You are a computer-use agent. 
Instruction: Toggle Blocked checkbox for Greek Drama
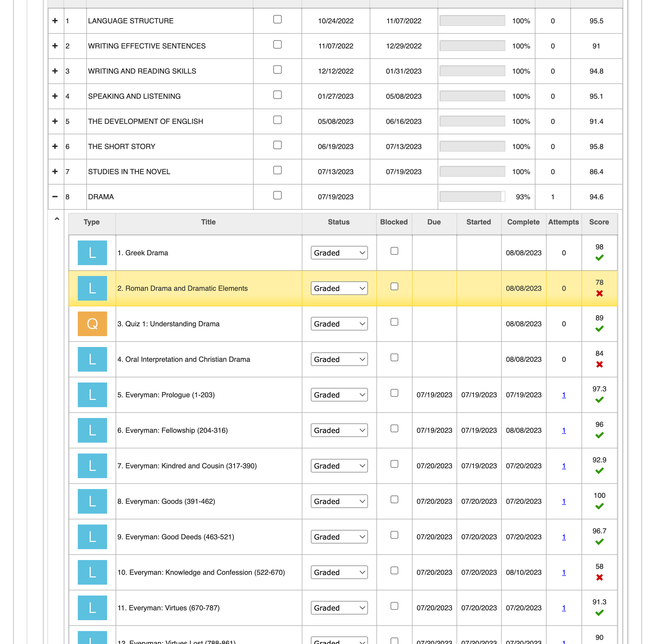[394, 251]
